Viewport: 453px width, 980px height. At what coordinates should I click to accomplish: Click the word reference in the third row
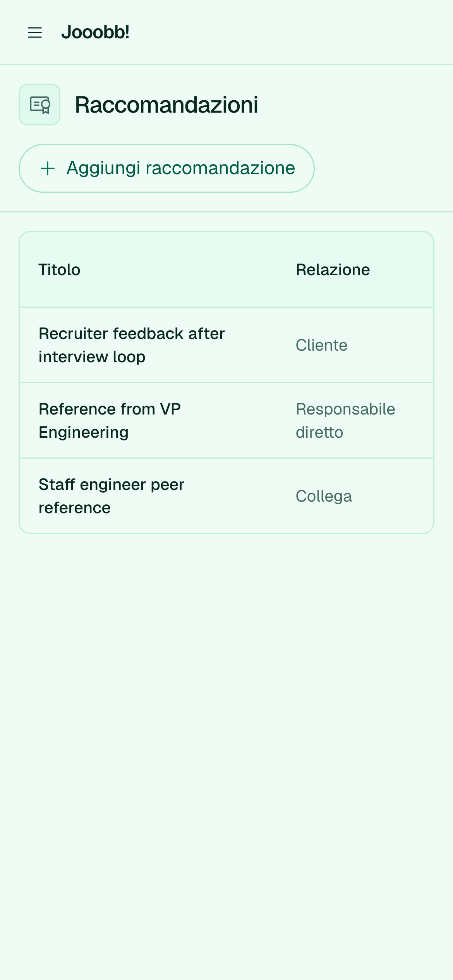[75, 508]
